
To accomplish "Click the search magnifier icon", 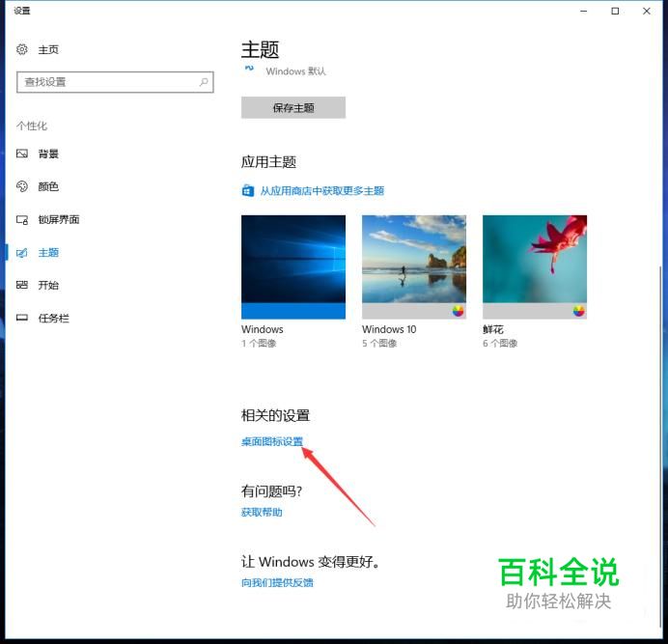I will (x=204, y=81).
